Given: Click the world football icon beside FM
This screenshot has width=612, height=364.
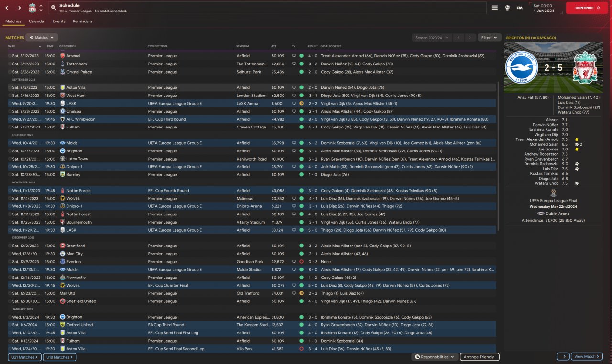Looking at the screenshot, I should (x=507, y=8).
